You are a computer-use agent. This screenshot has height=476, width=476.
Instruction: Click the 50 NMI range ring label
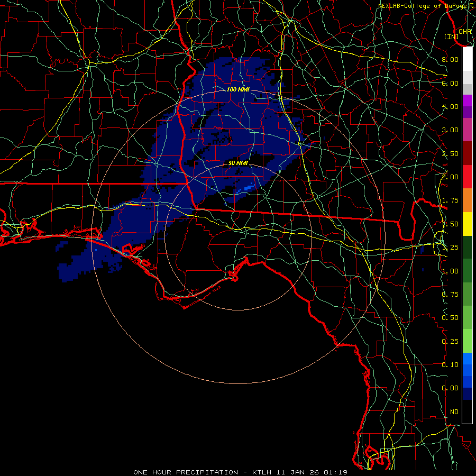(x=238, y=163)
